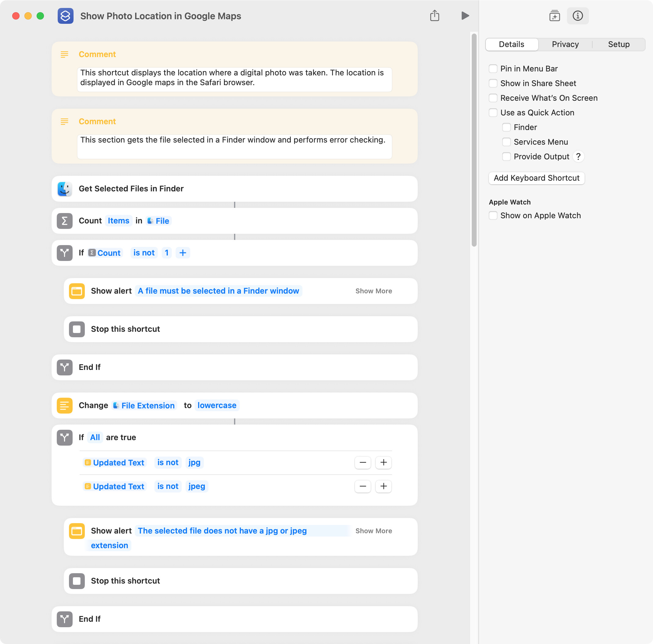Edit the first comment text about Google maps

235,79
